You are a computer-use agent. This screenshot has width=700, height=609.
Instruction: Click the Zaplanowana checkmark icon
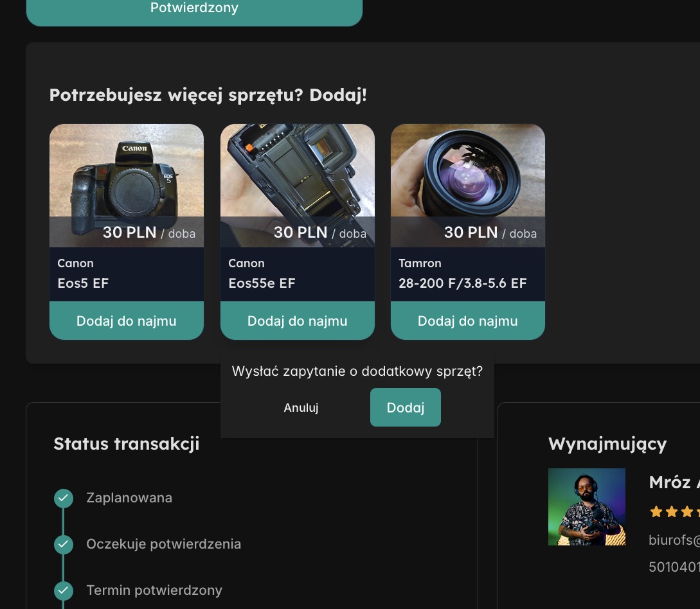[63, 498]
